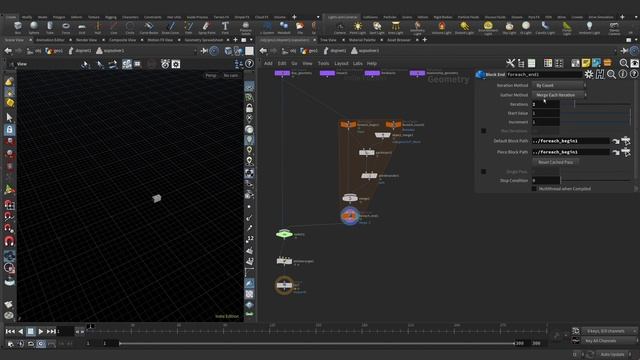
Task: Jump to last frame
Action: [x=51, y=331]
